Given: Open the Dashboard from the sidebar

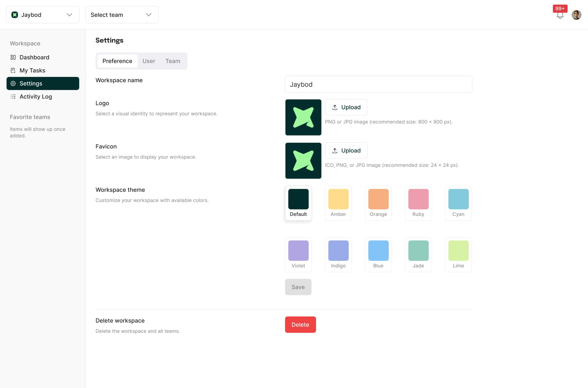Looking at the screenshot, I should click(x=34, y=57).
